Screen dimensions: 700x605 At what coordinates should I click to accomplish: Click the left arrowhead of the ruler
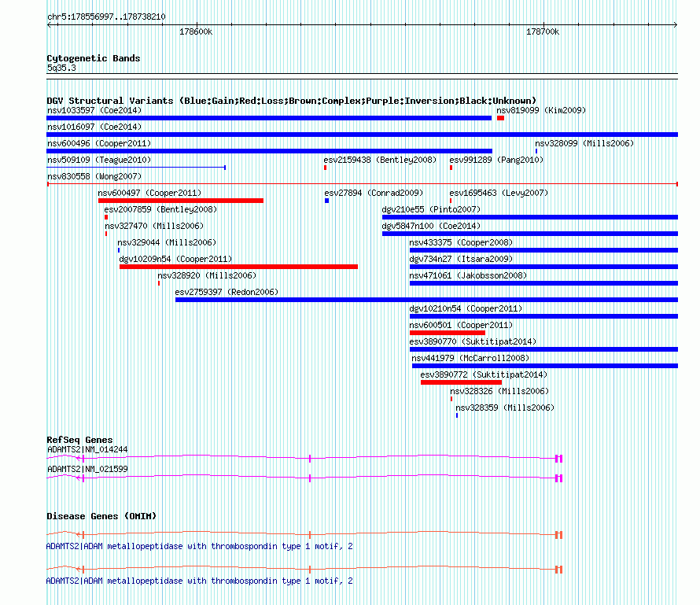49,25
